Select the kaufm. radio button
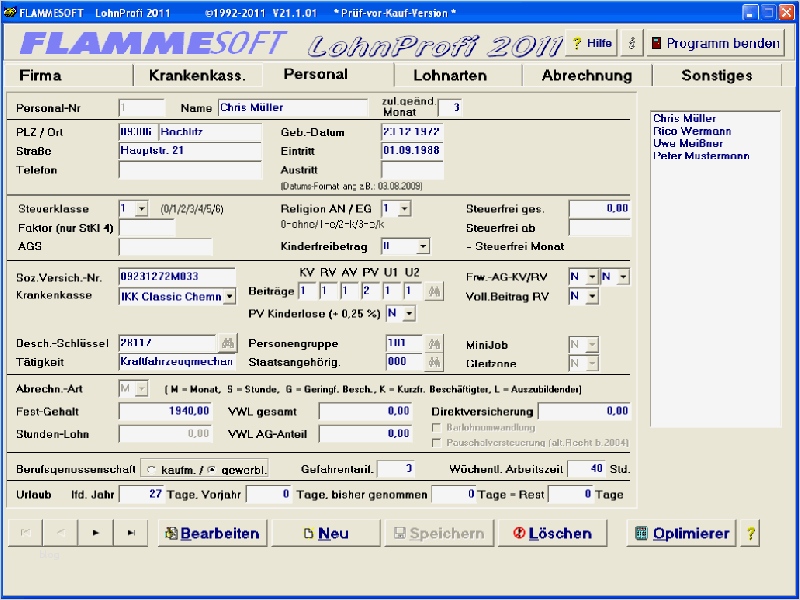The width and height of the screenshot is (800, 600). click(x=151, y=468)
